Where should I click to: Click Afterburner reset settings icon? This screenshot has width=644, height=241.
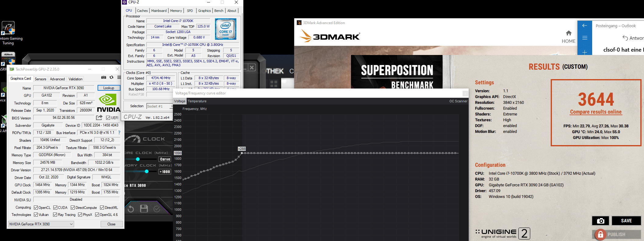click(x=131, y=209)
